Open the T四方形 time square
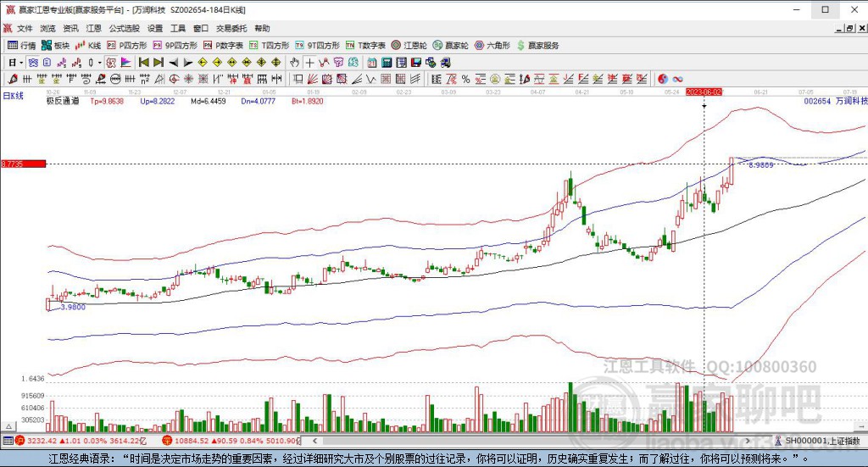The image size is (868, 467). [269, 46]
